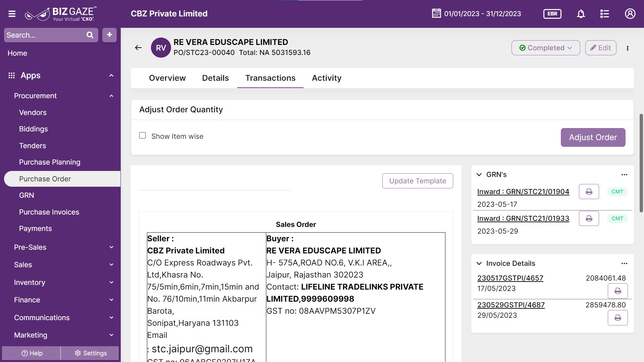Screen dimensions: 644x362
Task: Enable the Show Item wise checkbox
Action: (x=143, y=136)
